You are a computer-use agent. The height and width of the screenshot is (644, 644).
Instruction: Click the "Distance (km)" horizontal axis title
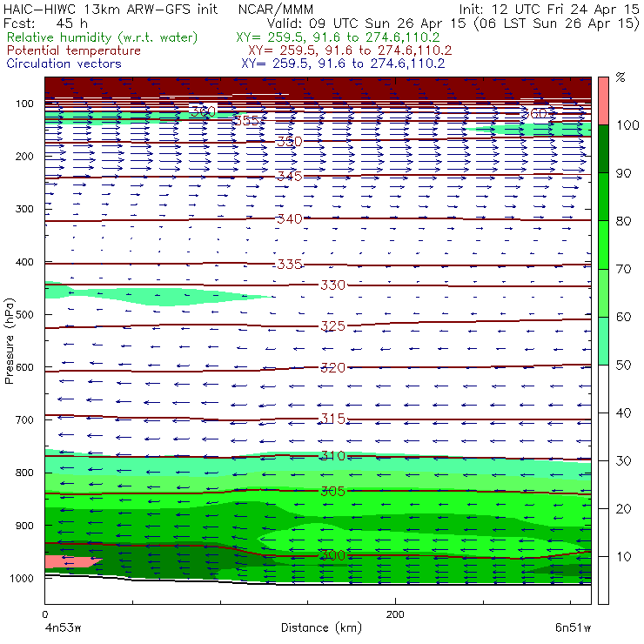321,627
